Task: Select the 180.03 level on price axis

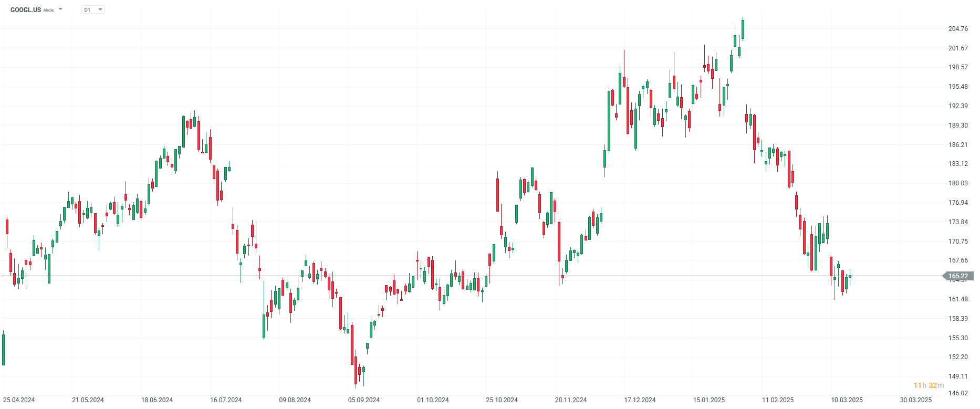Action: 958,183
